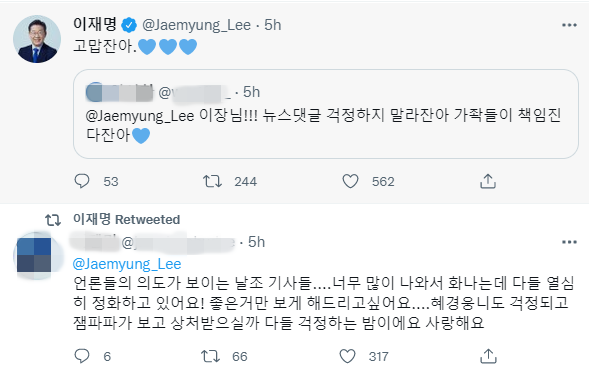Screen dimensions: 589x375
Task: Reply to the tweet with 6 replies
Action: click(82, 356)
